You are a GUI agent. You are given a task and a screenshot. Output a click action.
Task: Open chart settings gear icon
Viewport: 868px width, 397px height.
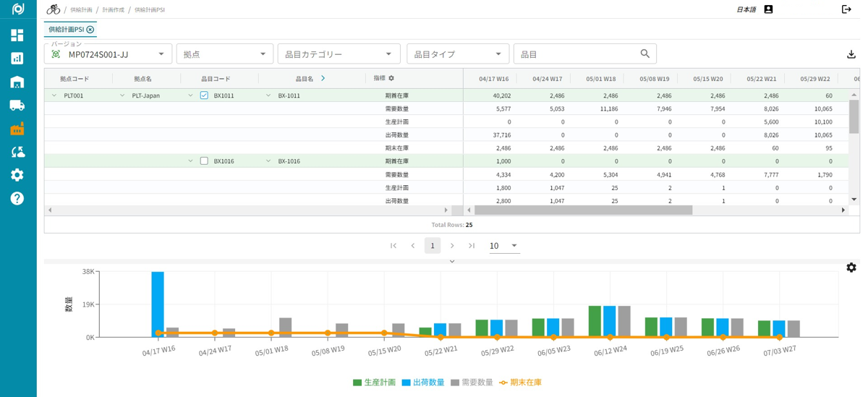[851, 268]
